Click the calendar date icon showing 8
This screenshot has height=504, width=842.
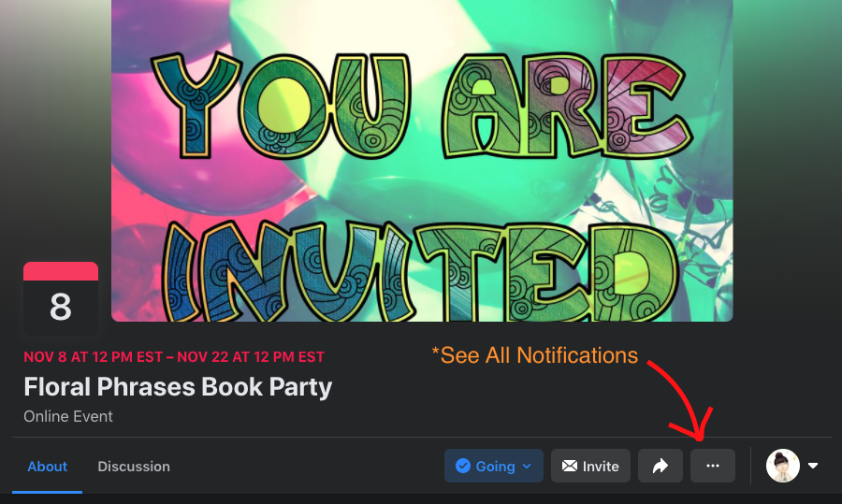(61, 298)
